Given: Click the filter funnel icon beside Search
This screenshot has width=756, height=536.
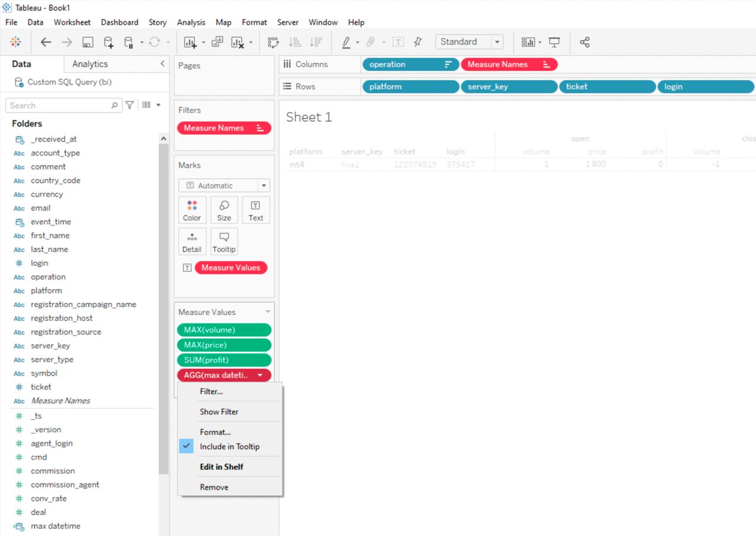Looking at the screenshot, I should tap(129, 105).
